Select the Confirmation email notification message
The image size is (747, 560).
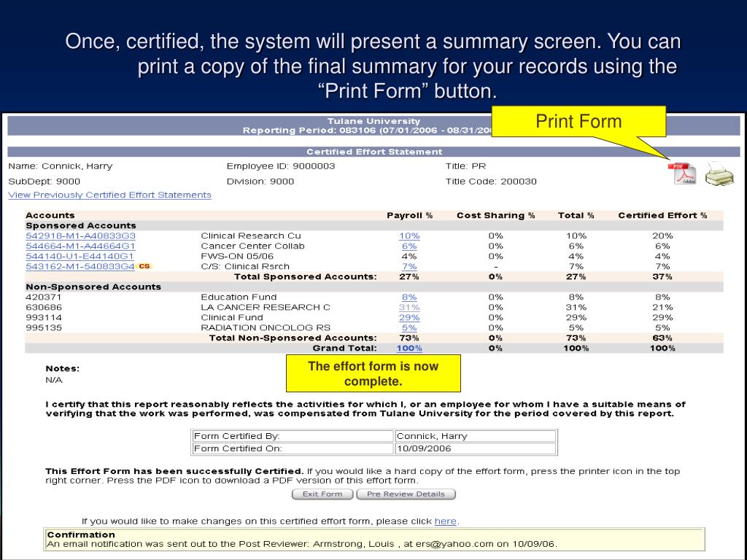(302, 544)
